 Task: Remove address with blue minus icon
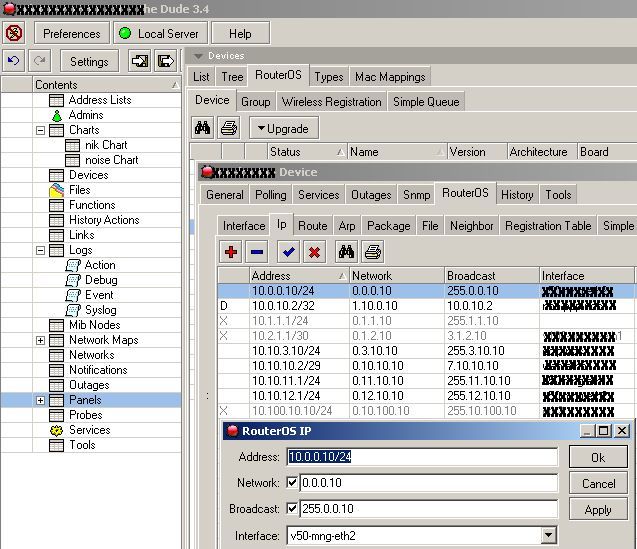click(x=257, y=252)
